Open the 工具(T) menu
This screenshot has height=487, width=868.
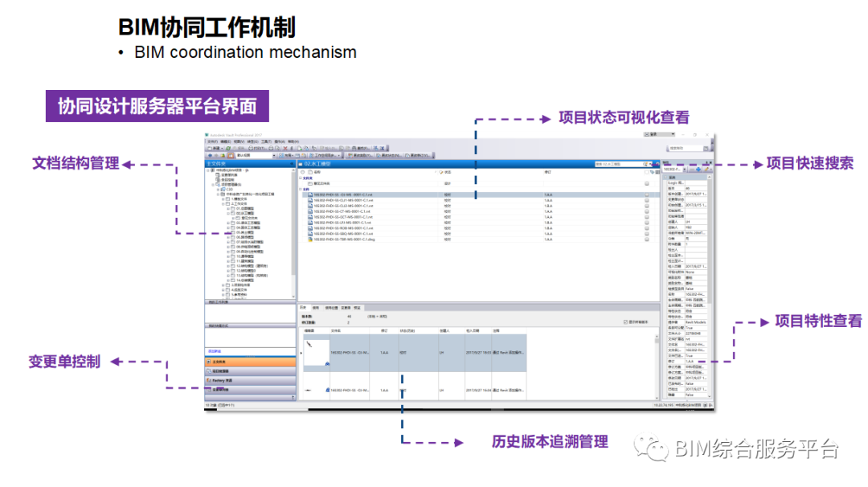coord(266,141)
